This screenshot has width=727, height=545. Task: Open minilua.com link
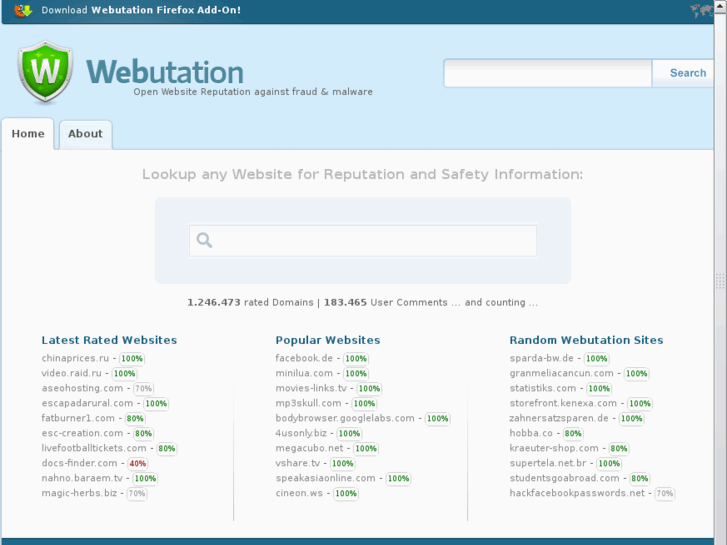(x=304, y=373)
